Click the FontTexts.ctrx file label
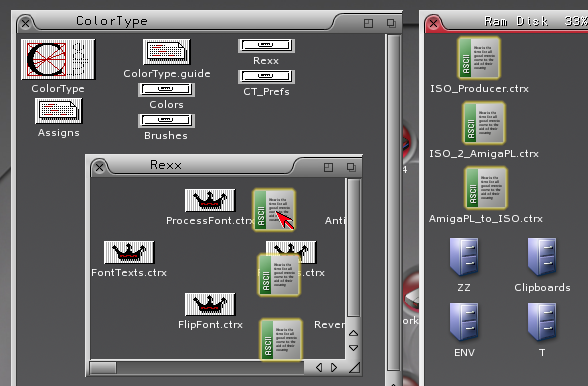Viewport: 588px width, 386px height. 129,272
